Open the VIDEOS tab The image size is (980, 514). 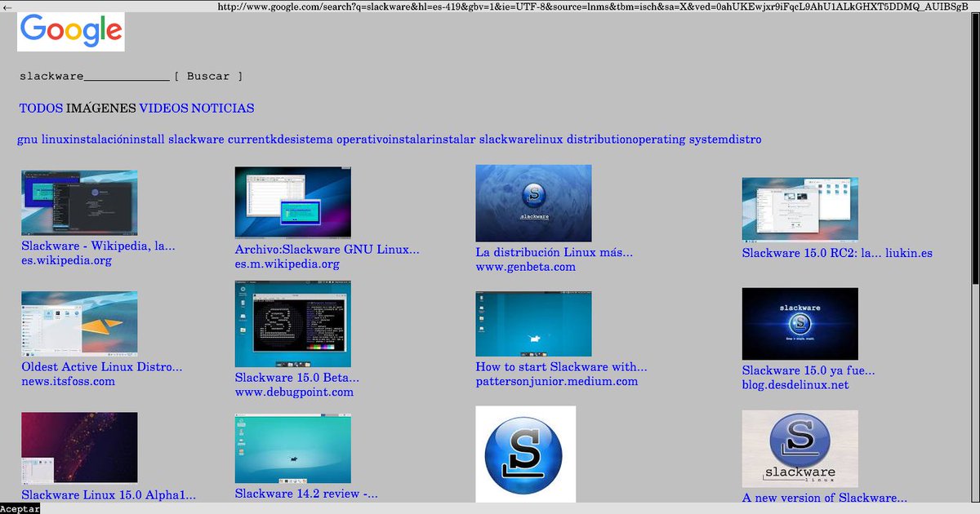click(x=163, y=108)
